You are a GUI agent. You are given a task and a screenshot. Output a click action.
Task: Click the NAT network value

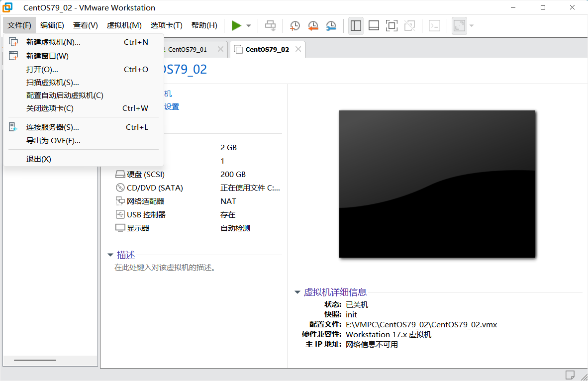(x=228, y=201)
